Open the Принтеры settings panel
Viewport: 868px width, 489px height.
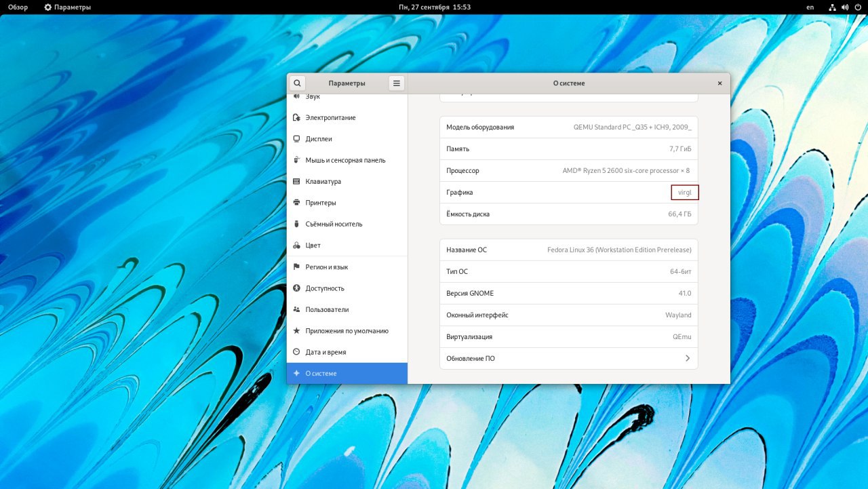347,203
